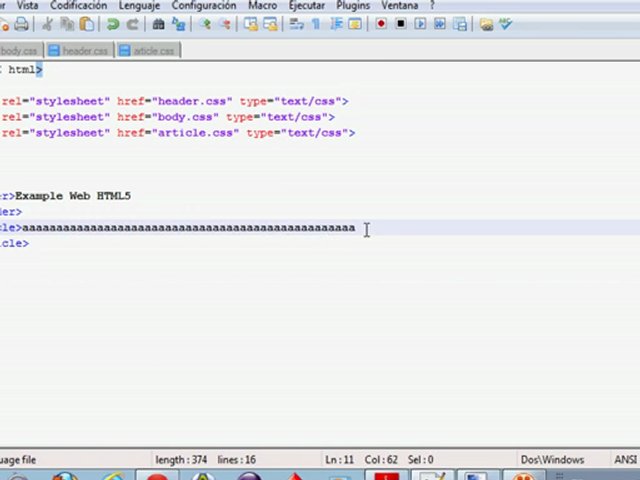Open the ? help menu
The image size is (640, 480).
point(432,6)
